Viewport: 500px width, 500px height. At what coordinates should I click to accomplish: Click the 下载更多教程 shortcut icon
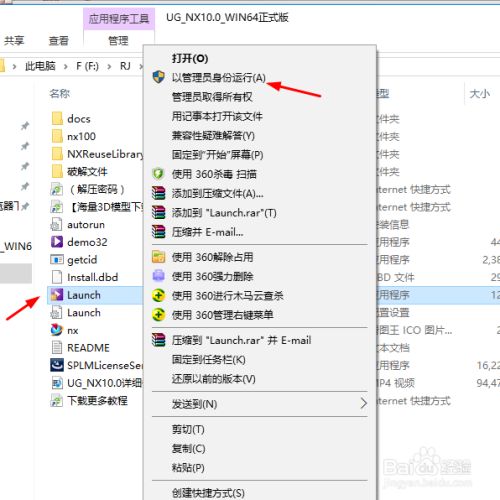[x=57, y=401]
